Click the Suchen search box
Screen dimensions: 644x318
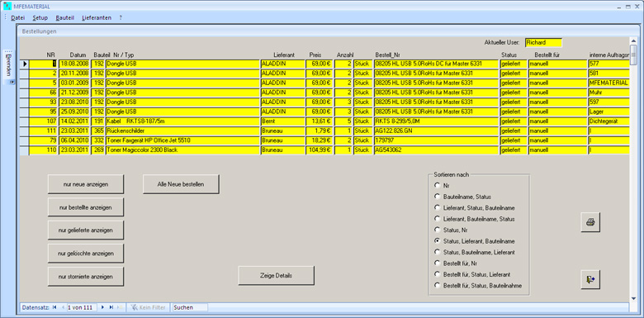click(x=190, y=307)
